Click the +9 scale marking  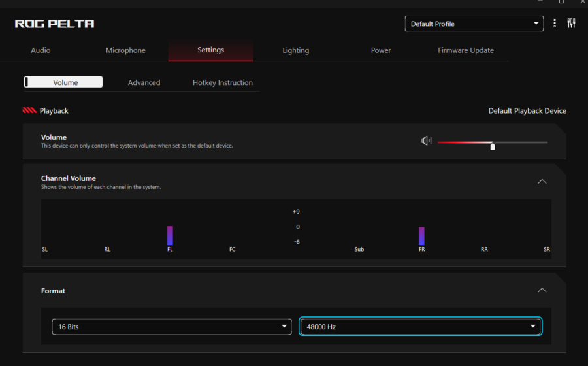[x=296, y=212]
